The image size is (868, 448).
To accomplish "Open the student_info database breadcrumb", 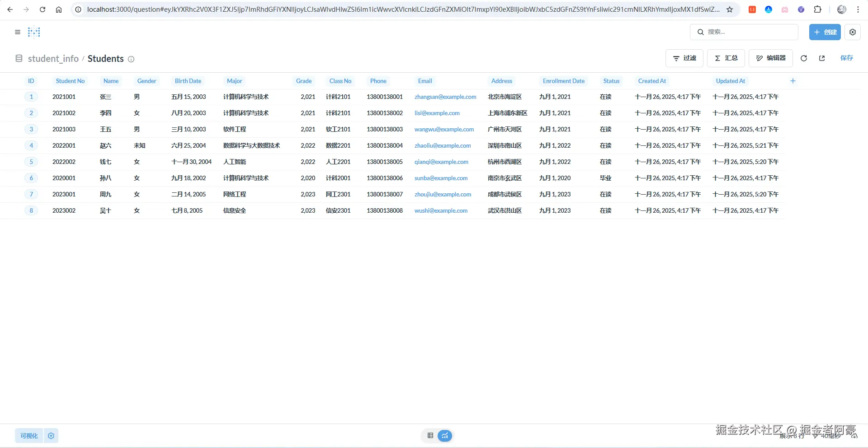I will (53, 59).
